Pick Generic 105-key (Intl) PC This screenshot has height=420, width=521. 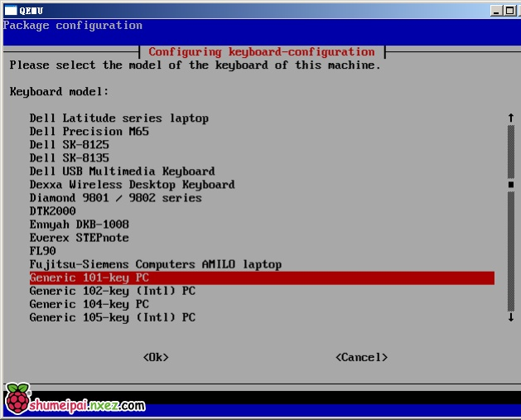pos(113,317)
